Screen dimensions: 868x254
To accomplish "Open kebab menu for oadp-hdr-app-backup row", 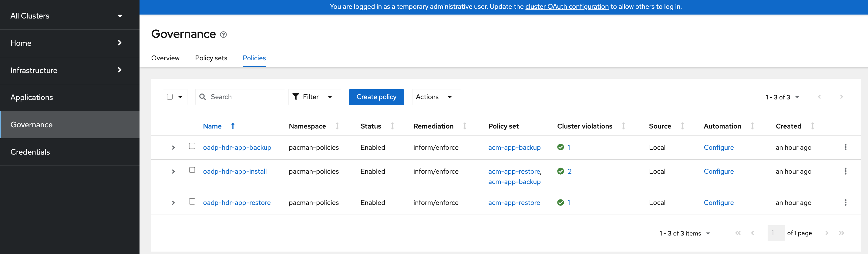I will (x=845, y=147).
